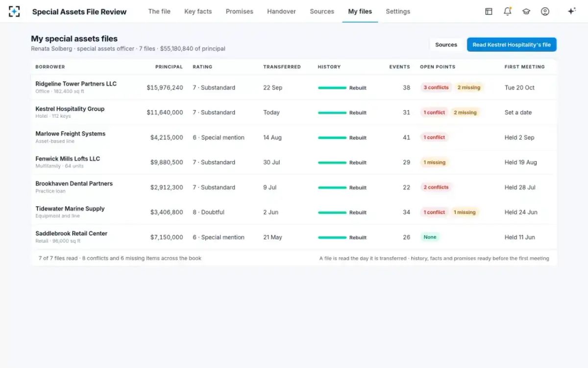Sort by the Events column header

(x=400, y=67)
